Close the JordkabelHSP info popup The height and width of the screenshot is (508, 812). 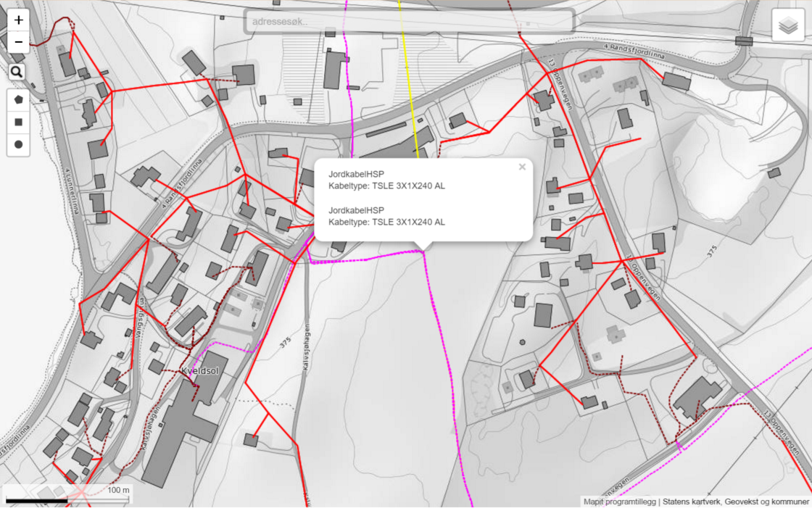[522, 167]
